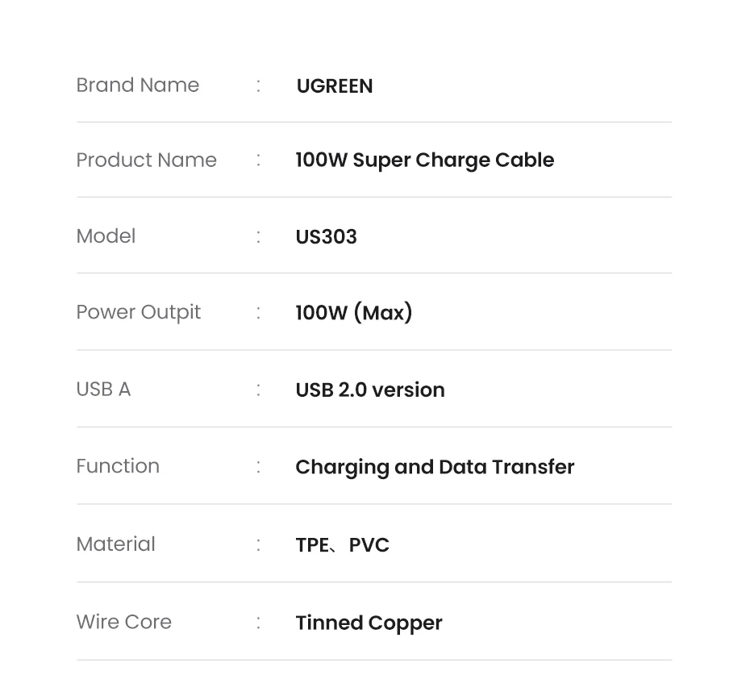This screenshot has height=700, width=750.
Task: Click the PVC material value
Action: point(369,545)
